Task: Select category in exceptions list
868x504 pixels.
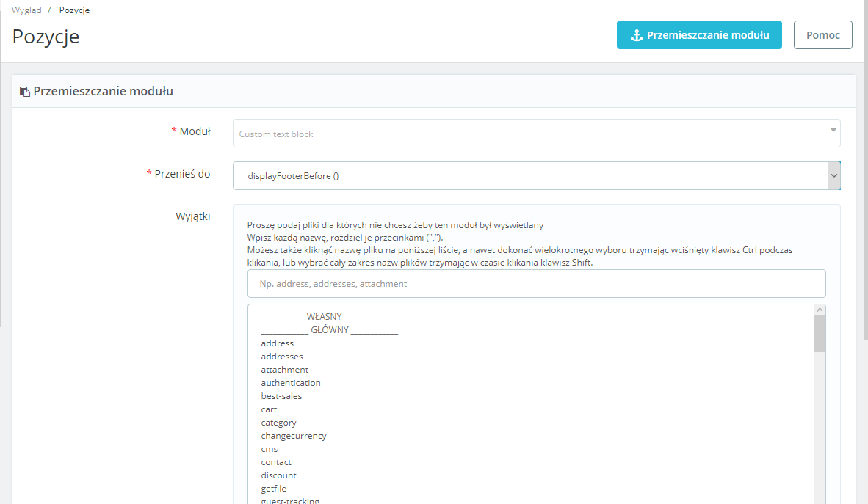Action: [x=278, y=423]
